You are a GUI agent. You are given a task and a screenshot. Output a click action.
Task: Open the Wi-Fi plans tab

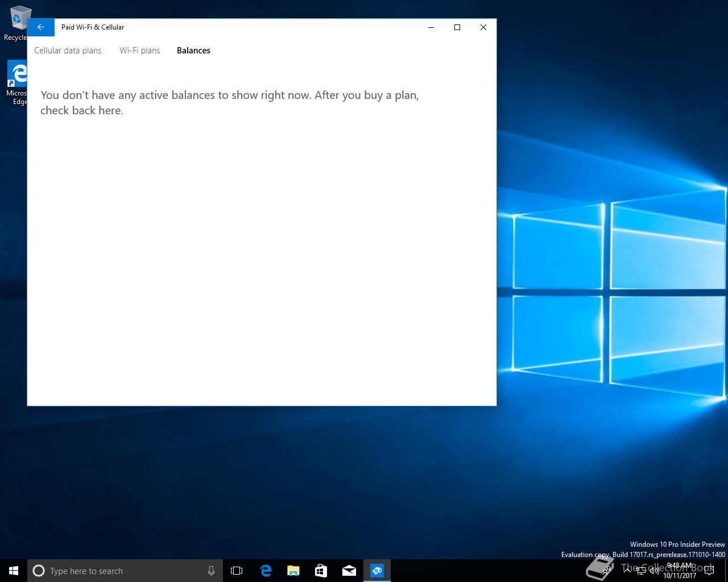coord(139,51)
